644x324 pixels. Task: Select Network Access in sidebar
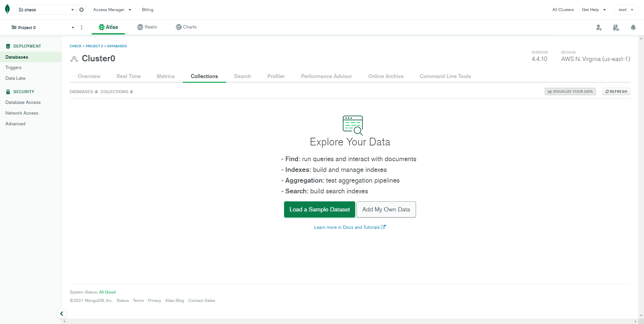(x=22, y=113)
